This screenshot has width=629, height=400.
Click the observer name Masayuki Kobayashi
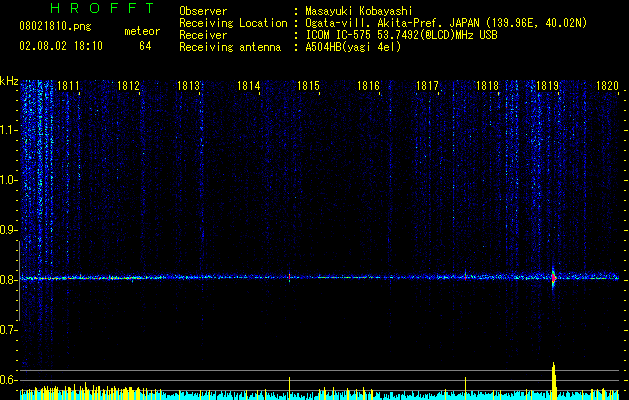pyautogui.click(x=359, y=11)
